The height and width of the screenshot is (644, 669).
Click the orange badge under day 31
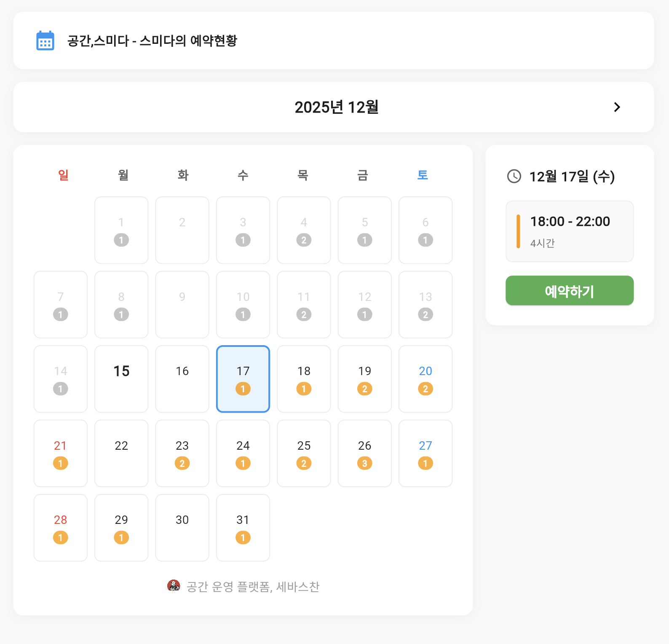tap(243, 537)
